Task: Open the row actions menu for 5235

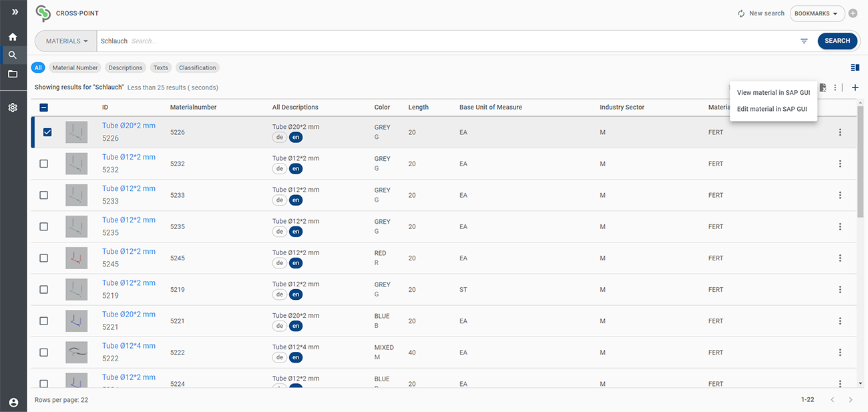Action: click(x=840, y=226)
